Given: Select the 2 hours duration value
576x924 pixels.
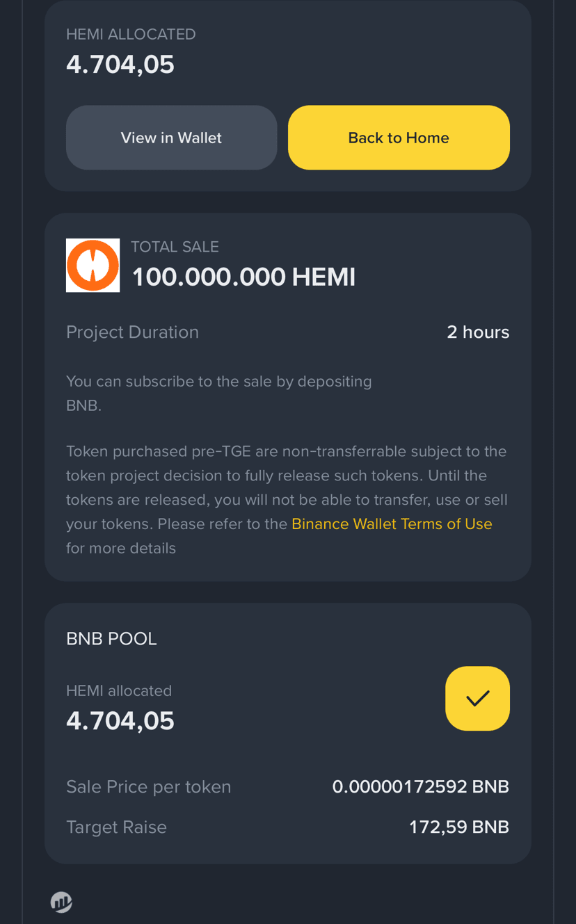Looking at the screenshot, I should (x=478, y=332).
